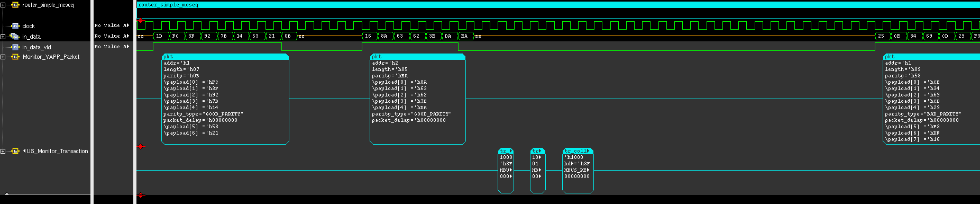Click header of pkt transaction with length 'h09
This screenshot has width=980, height=204.
point(931,56)
